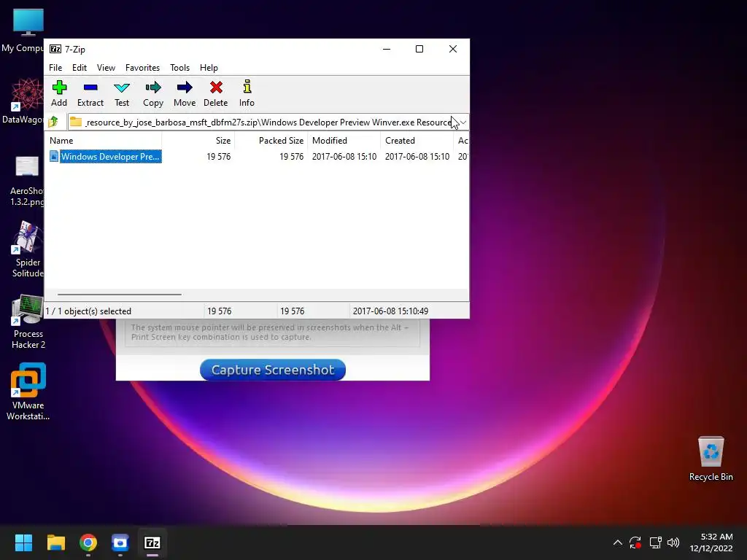Screen dimensions: 747x560
Task: Open the Info properties icon
Action: (x=247, y=87)
